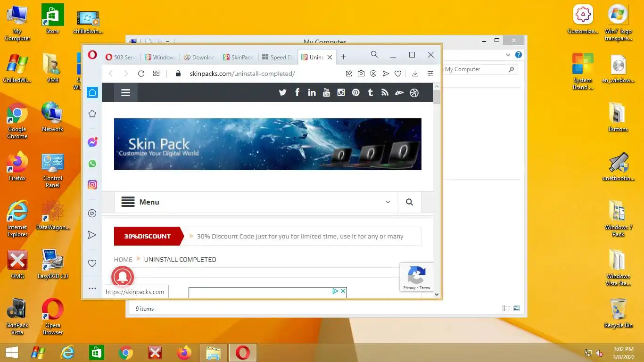Screen dimensions: 644x362
Task: Click the search box in My Computer window
Action: 480,69
